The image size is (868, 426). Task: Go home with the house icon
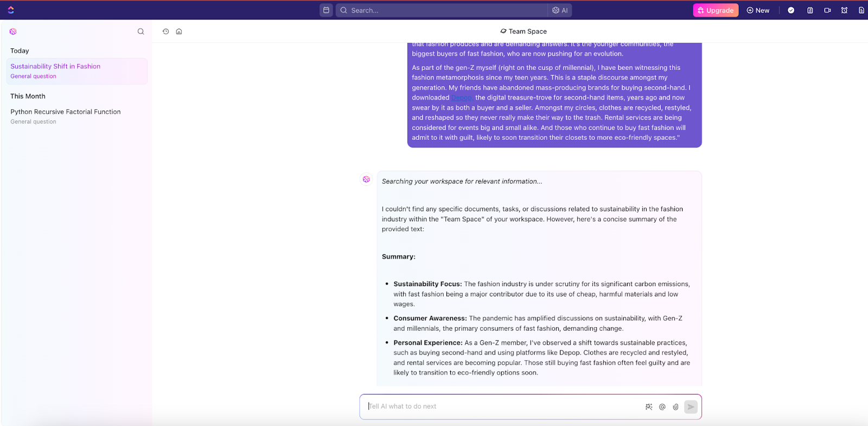pyautogui.click(x=179, y=31)
